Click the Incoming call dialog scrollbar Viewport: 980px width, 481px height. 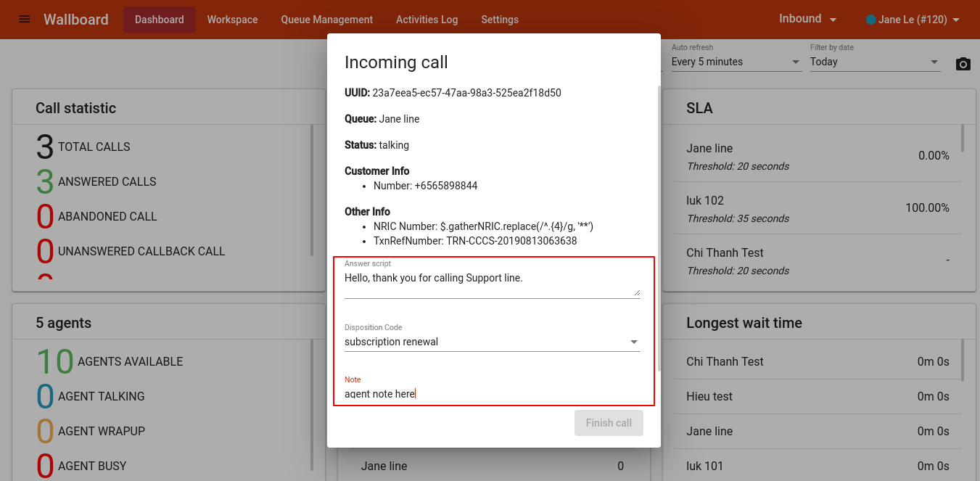pos(659,229)
